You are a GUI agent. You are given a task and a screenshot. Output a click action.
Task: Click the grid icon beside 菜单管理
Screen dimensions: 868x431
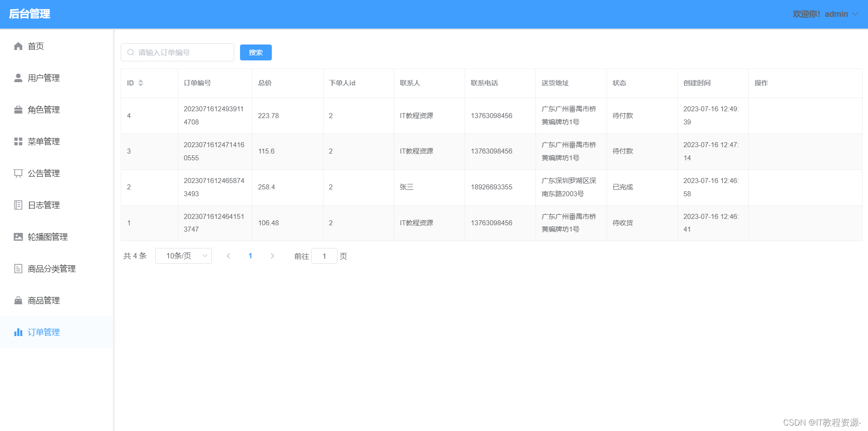pos(18,142)
